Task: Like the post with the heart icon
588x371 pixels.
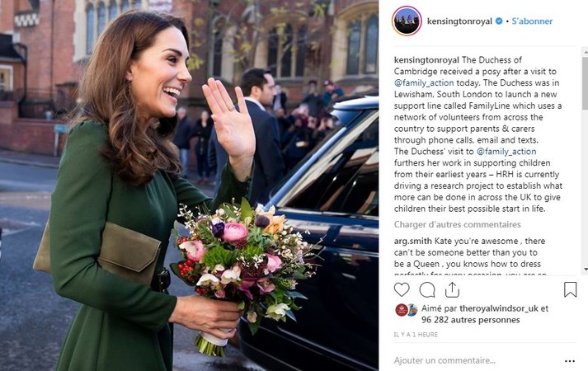Action: 402,289
